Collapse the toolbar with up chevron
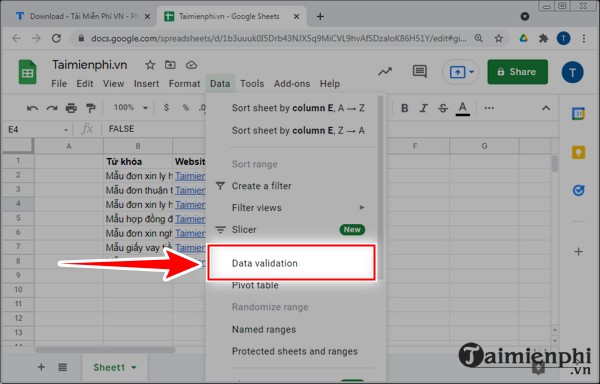This screenshot has width=600, height=384. click(546, 108)
